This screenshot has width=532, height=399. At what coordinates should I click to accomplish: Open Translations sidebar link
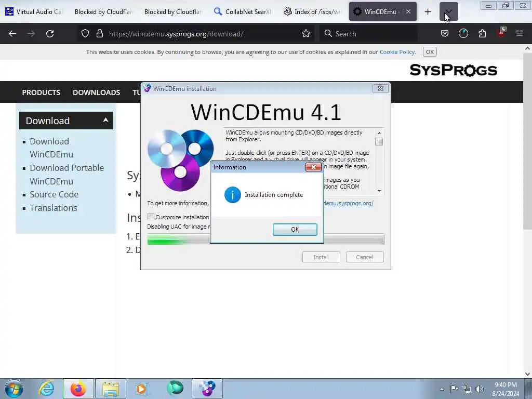pos(54,208)
